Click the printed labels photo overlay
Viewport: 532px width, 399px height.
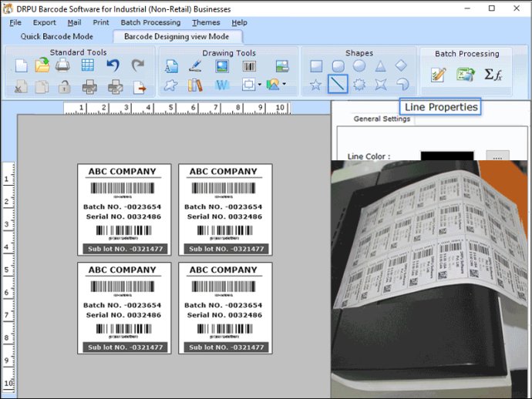(x=429, y=279)
